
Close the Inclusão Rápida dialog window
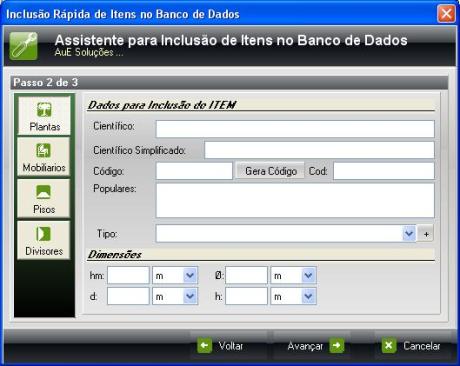pyautogui.click(x=446, y=14)
